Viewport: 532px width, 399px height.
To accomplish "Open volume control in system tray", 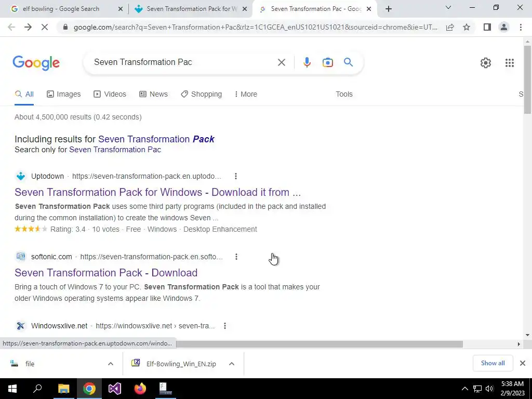I will [x=489, y=389].
